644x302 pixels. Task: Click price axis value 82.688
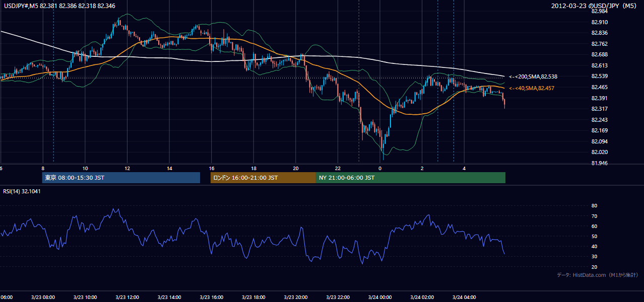tap(599, 54)
